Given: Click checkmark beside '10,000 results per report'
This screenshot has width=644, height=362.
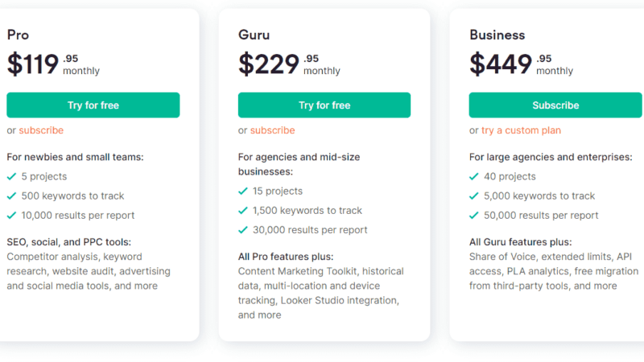Looking at the screenshot, I should 12,215.
